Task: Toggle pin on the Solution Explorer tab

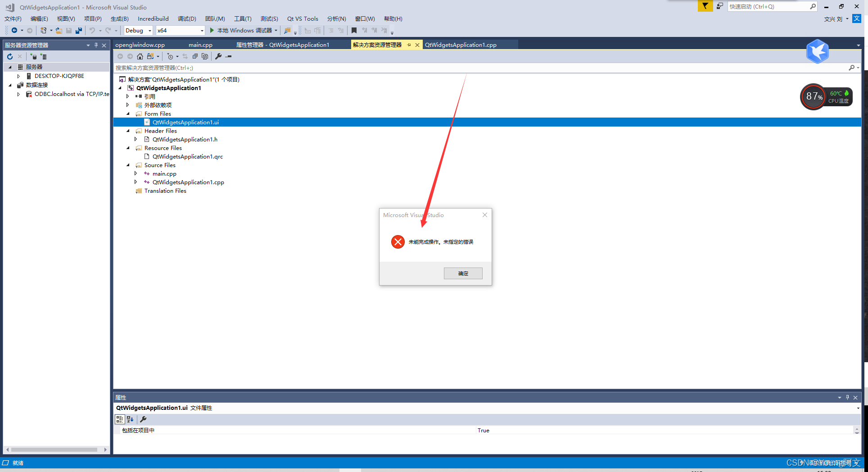Action: point(409,45)
